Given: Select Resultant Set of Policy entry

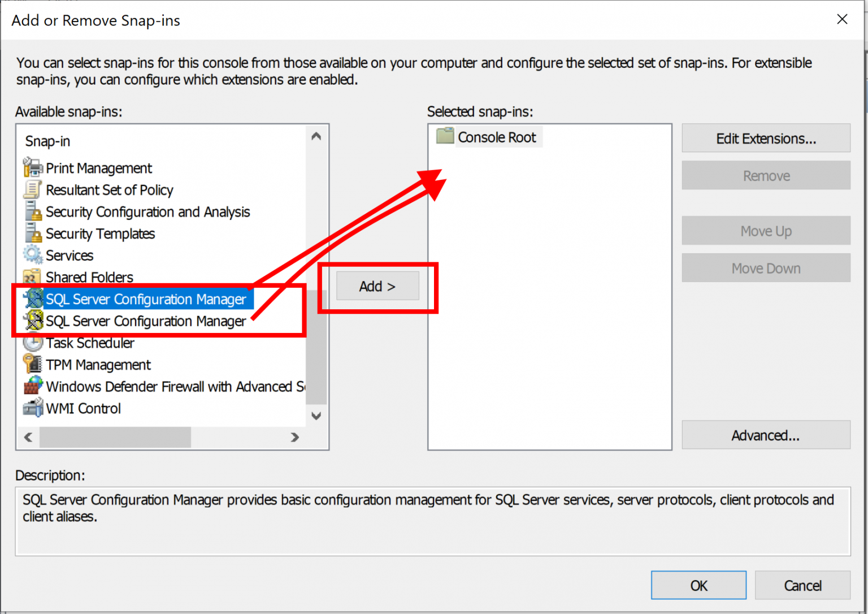Looking at the screenshot, I should [110, 190].
